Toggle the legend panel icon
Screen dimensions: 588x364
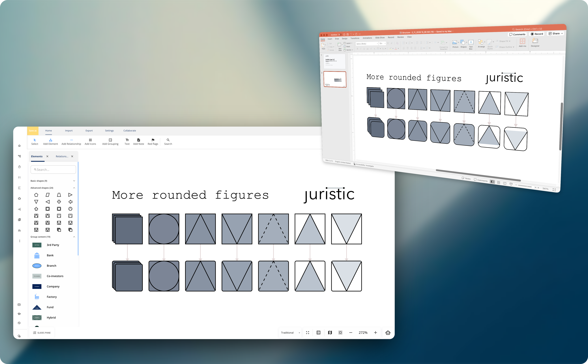click(318, 332)
